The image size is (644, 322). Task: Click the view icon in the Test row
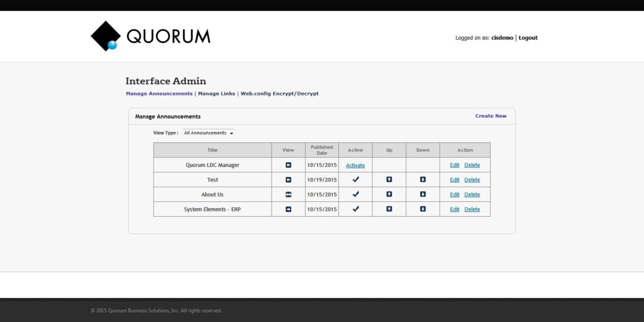[288, 180]
